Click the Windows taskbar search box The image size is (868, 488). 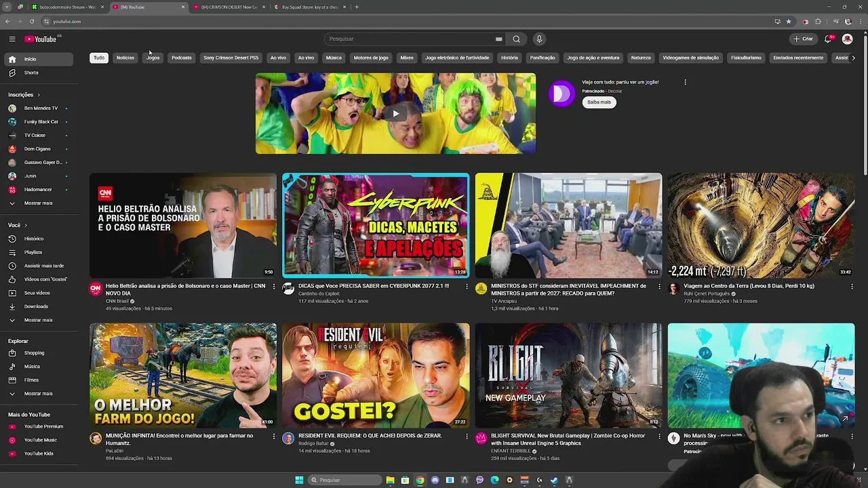pyautogui.click(x=344, y=480)
